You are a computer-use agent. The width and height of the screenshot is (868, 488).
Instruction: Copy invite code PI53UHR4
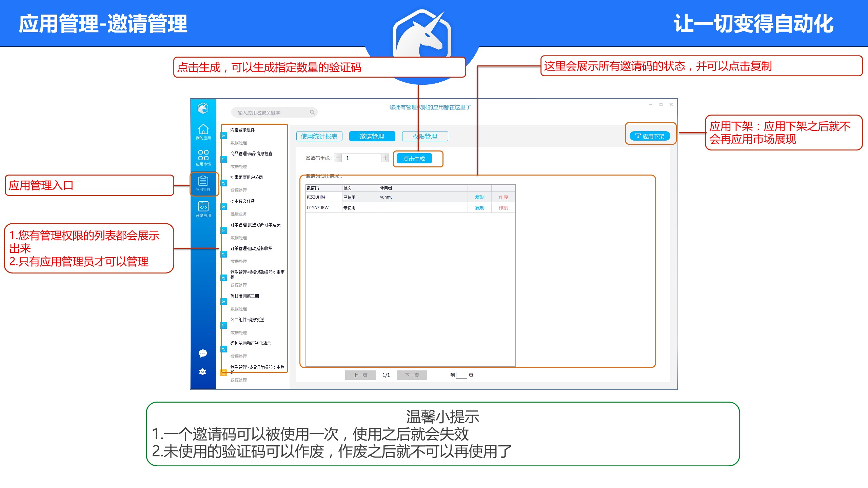pyautogui.click(x=479, y=197)
